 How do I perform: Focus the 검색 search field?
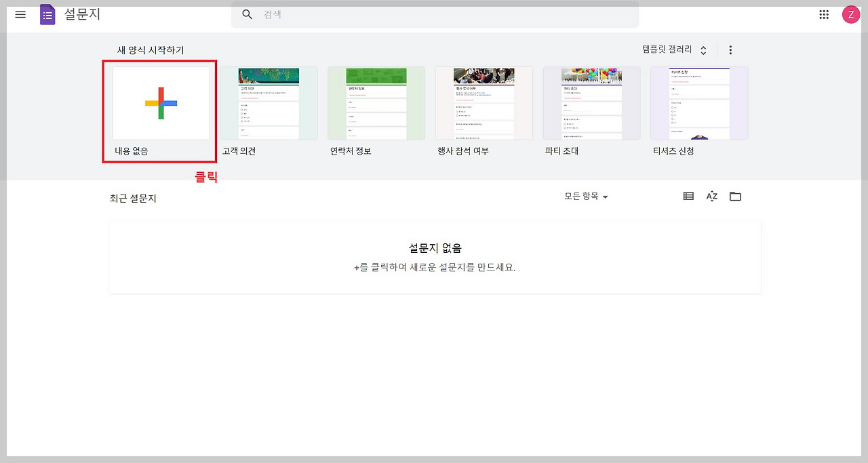click(435, 14)
